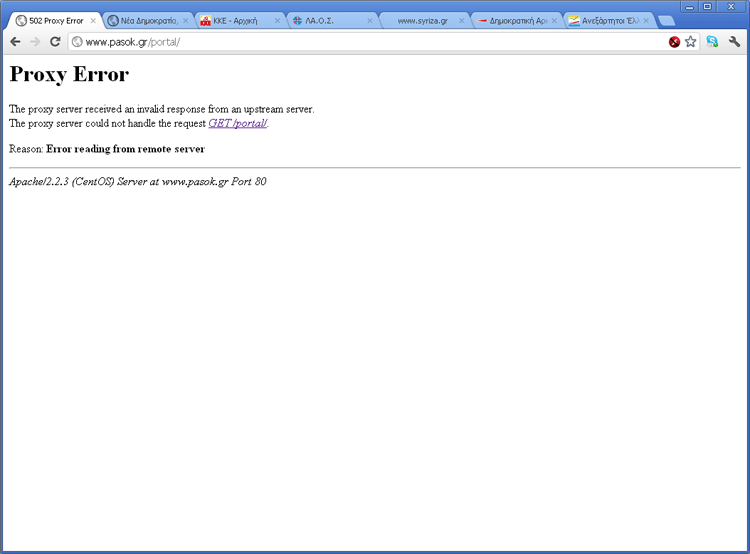The image size is (750, 554).
Task: Switch to the KKE - Αρχική tab
Action: [x=240, y=21]
